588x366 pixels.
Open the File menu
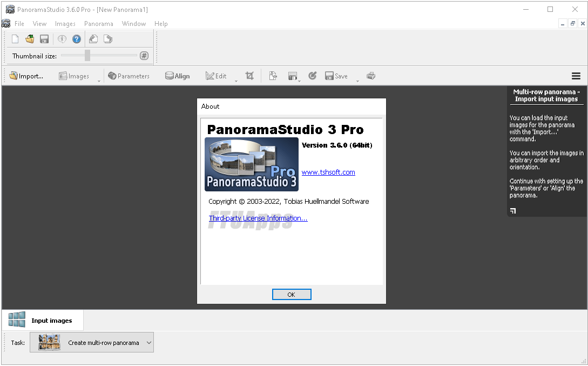point(19,24)
